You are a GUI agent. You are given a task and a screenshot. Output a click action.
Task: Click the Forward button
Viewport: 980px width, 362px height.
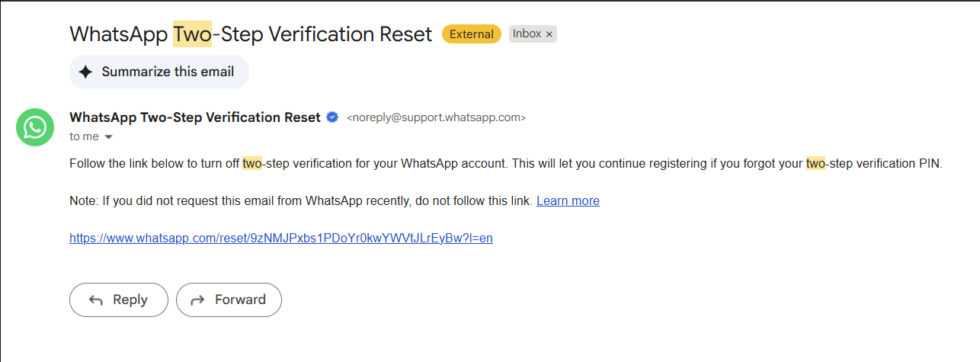click(229, 300)
